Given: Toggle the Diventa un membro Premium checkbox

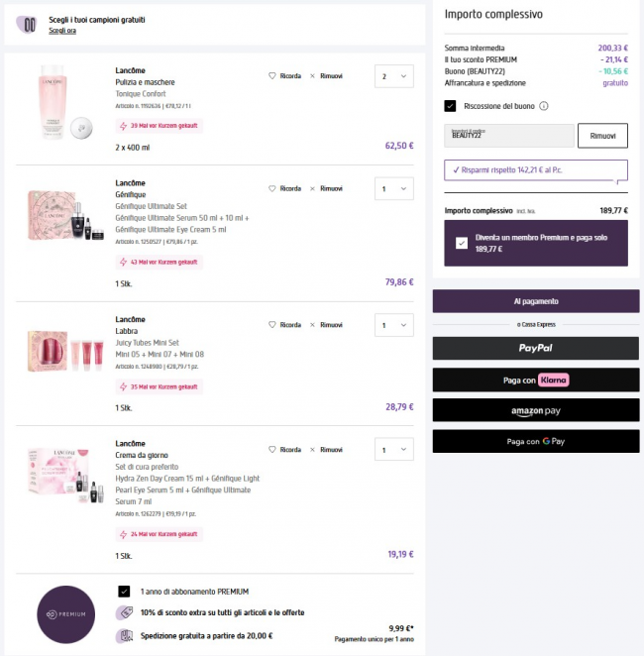Looking at the screenshot, I should tap(462, 243).
